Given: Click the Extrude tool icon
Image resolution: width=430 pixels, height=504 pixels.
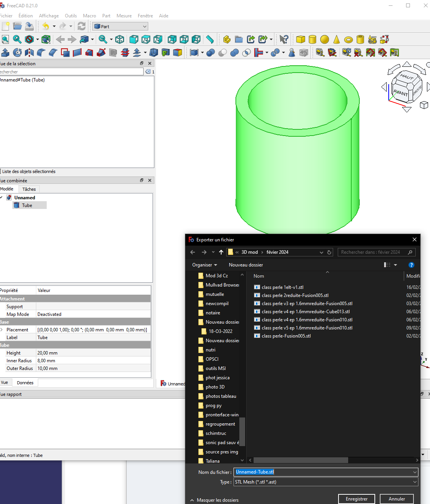Looking at the screenshot, I should coord(5,53).
